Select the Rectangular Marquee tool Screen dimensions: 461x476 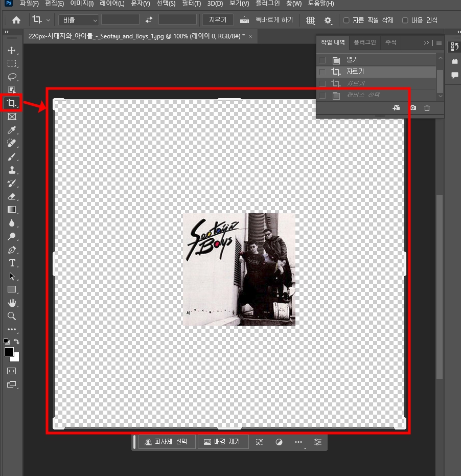tap(12, 63)
